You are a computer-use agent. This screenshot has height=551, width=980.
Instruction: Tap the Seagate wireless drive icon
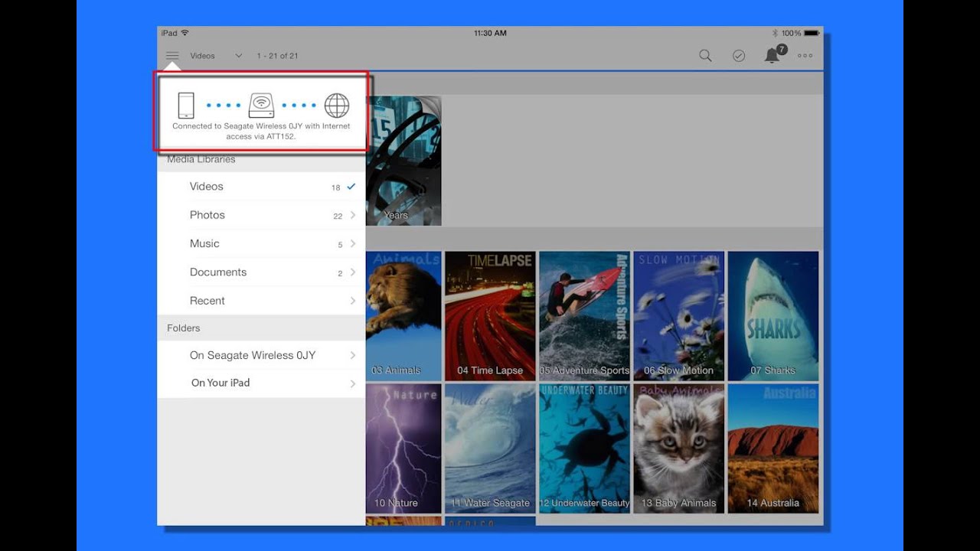click(x=261, y=105)
